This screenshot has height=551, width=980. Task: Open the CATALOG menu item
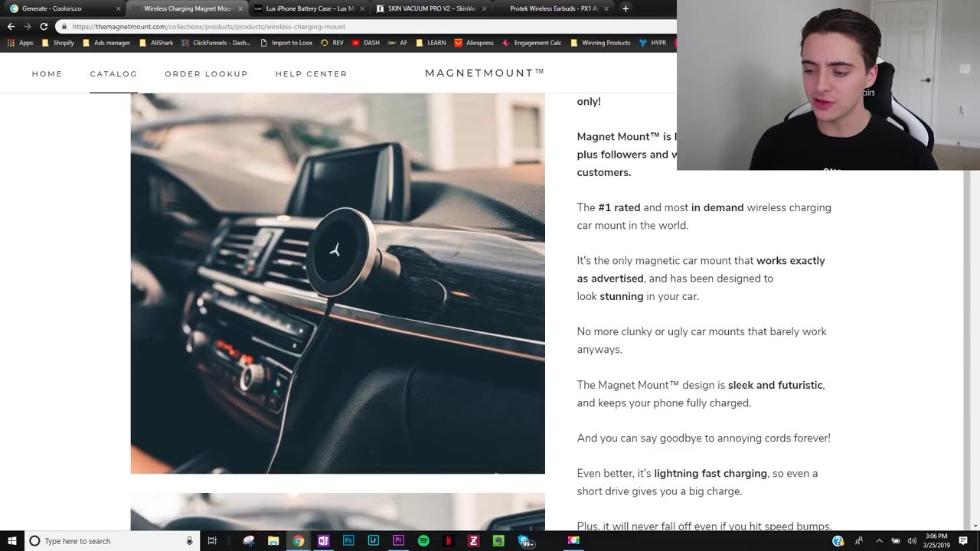tap(113, 73)
